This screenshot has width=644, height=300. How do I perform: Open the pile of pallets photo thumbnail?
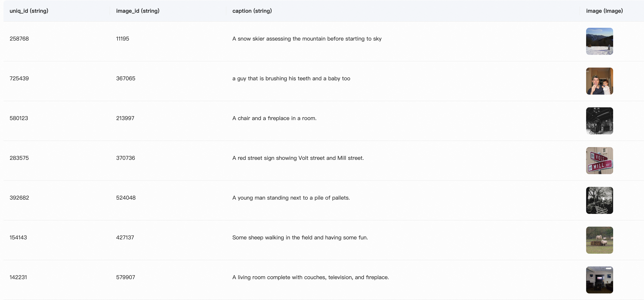point(599,200)
